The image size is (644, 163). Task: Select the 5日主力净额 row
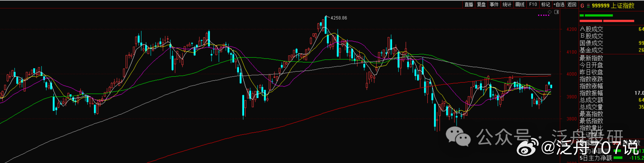(612, 158)
